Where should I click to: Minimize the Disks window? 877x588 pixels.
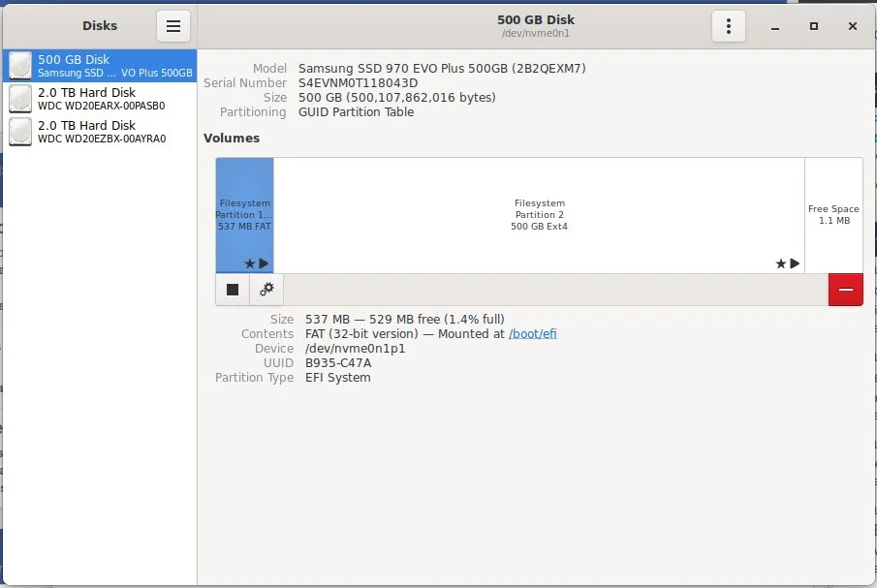coord(775,26)
